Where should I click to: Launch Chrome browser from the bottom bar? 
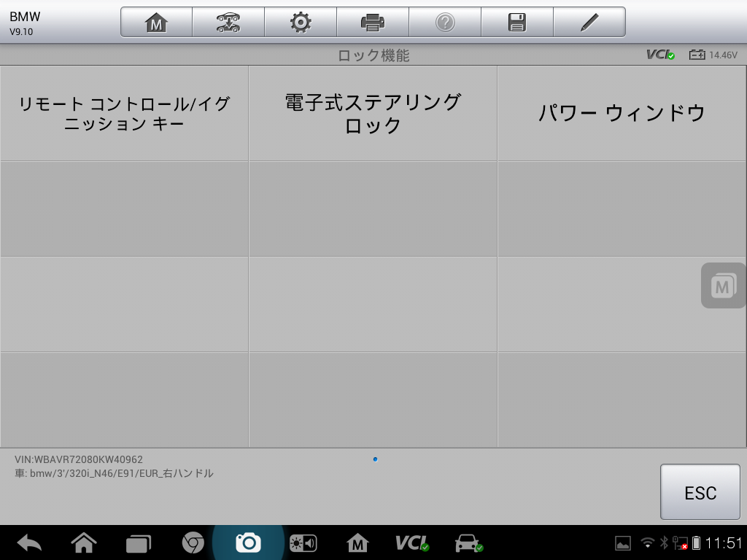point(194,542)
